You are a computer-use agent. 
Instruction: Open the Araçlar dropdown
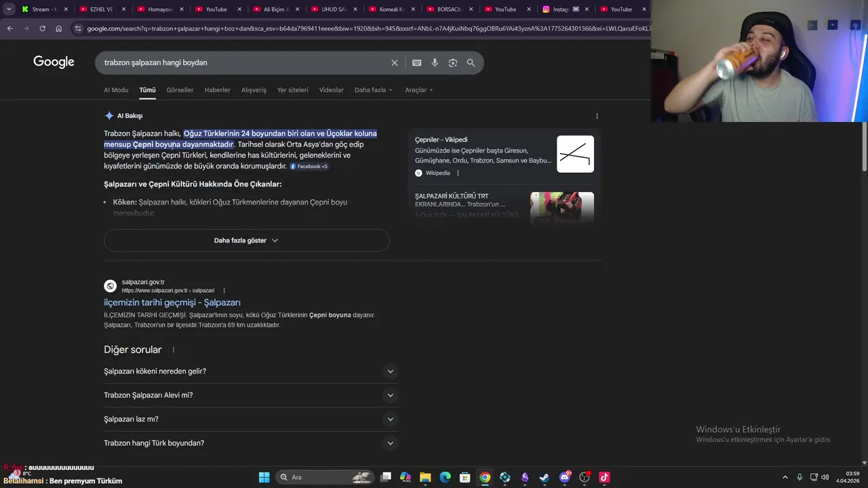[x=418, y=90]
